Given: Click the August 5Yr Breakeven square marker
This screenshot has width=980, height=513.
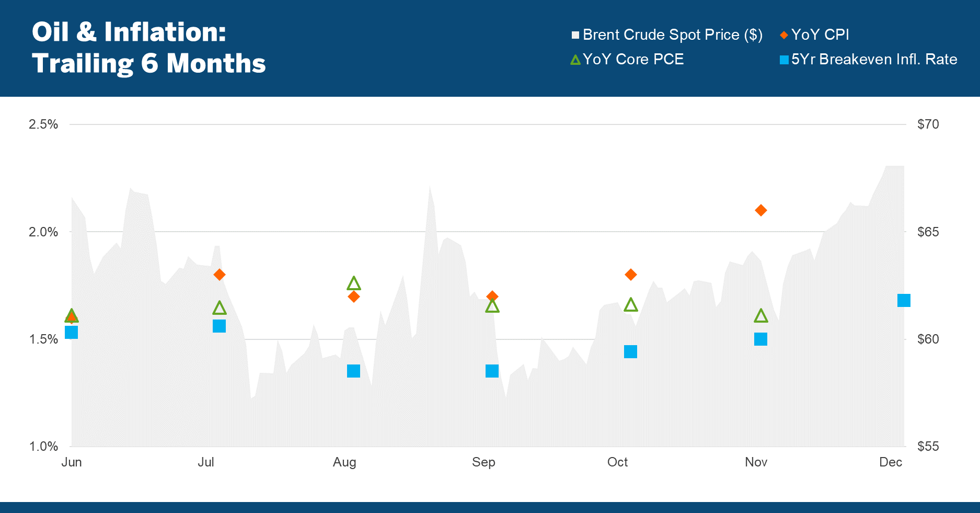Looking at the screenshot, I should point(354,371).
